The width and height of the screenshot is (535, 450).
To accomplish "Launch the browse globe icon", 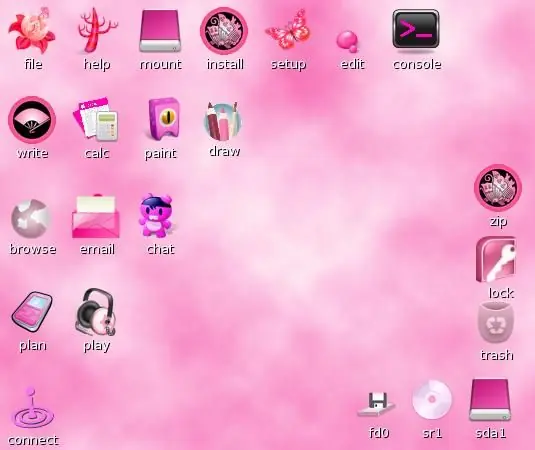I will pyautogui.click(x=31, y=219).
